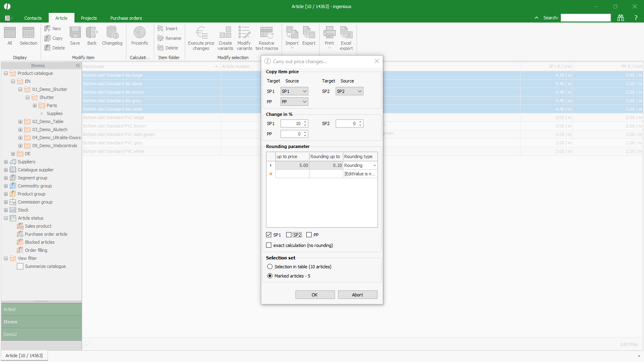Image resolution: width=644 pixels, height=362 pixels.
Task: Click the Abort button
Action: click(357, 295)
